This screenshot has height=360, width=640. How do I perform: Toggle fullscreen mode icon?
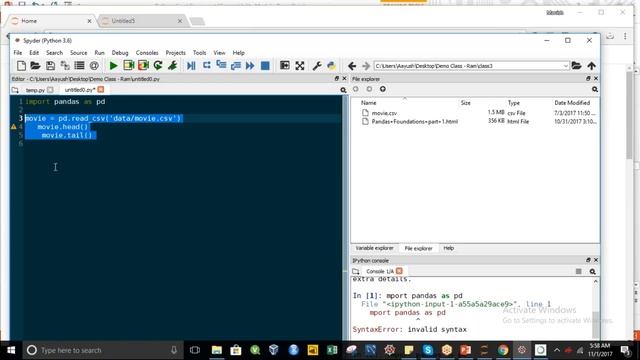click(300, 65)
